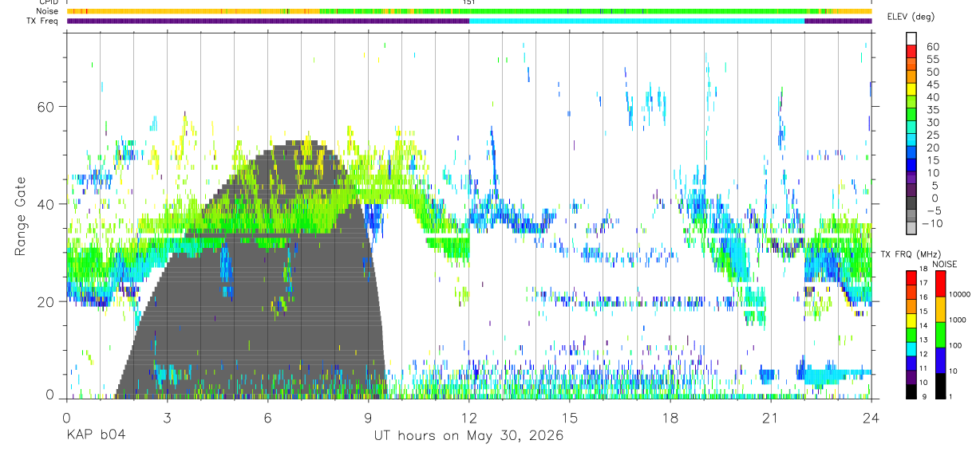Click x-axis tick label '3'
Screen dimensions: 980x452
167,419
